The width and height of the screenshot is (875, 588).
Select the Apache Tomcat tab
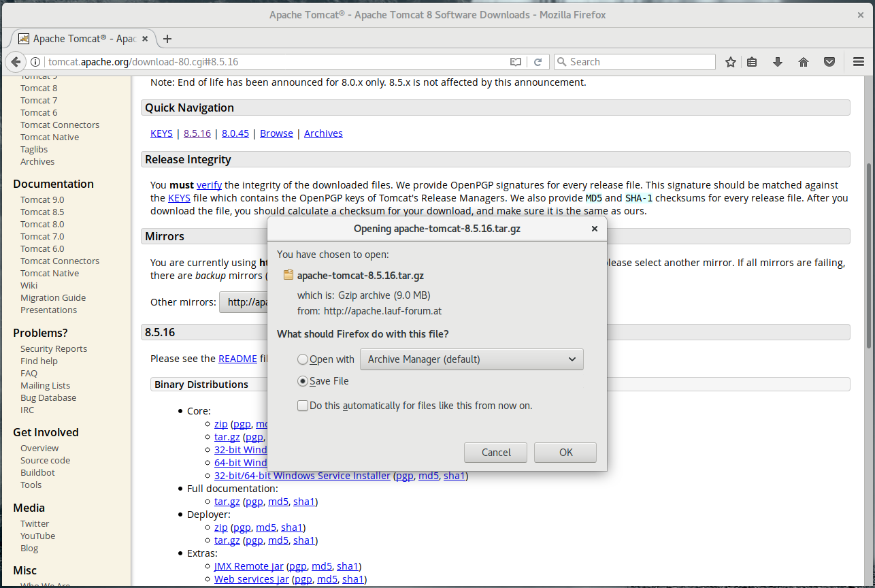tap(83, 39)
